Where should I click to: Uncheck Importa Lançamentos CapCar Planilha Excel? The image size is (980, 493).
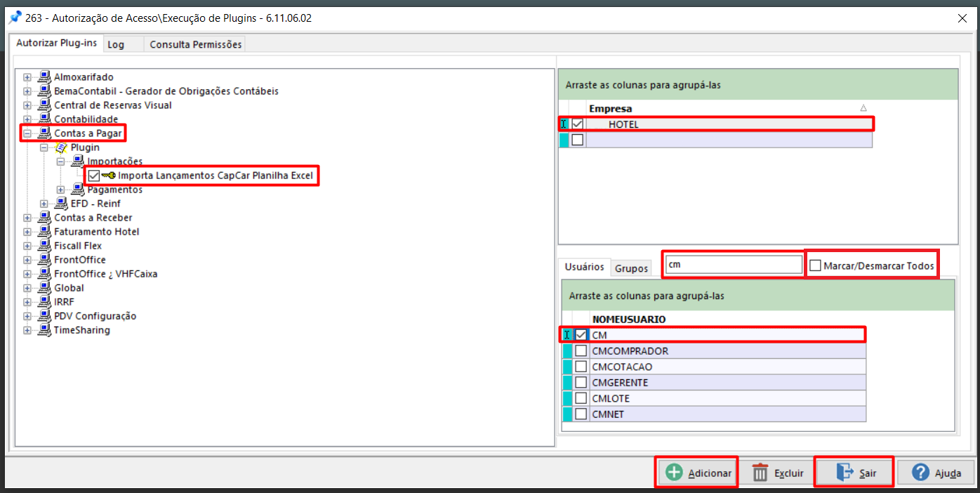point(94,176)
